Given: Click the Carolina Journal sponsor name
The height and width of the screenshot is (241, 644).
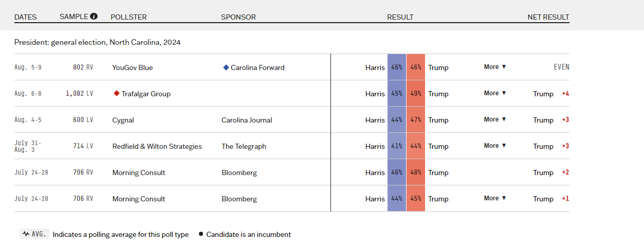Looking at the screenshot, I should (247, 120).
